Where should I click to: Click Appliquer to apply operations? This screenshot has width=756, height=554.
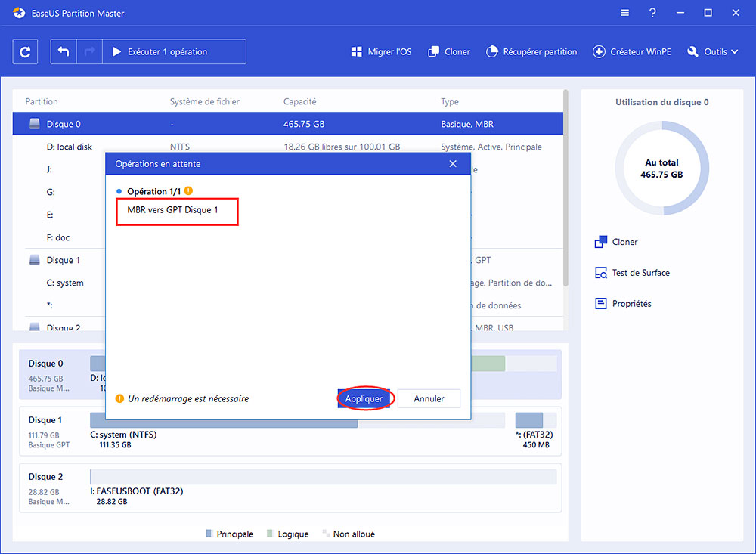coord(364,399)
